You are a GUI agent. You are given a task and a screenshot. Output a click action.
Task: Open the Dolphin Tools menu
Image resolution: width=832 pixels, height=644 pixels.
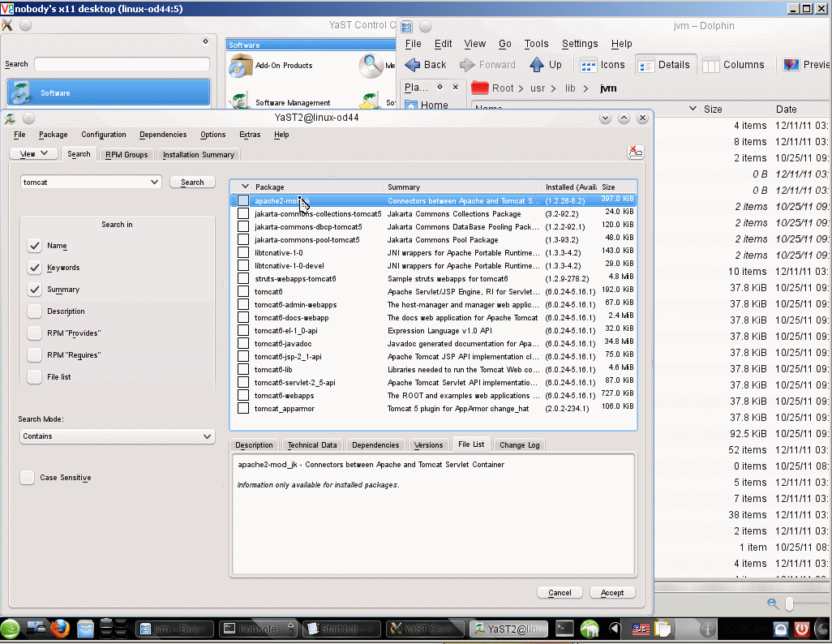pyautogui.click(x=537, y=44)
